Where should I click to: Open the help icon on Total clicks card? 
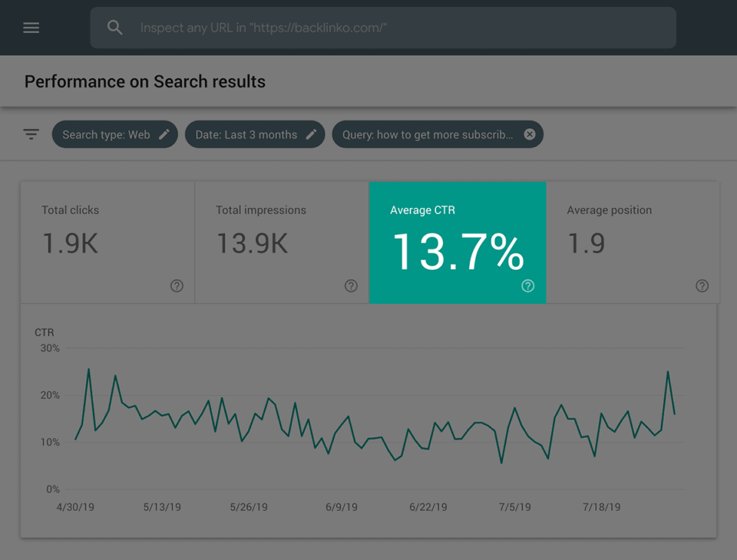coord(176,286)
